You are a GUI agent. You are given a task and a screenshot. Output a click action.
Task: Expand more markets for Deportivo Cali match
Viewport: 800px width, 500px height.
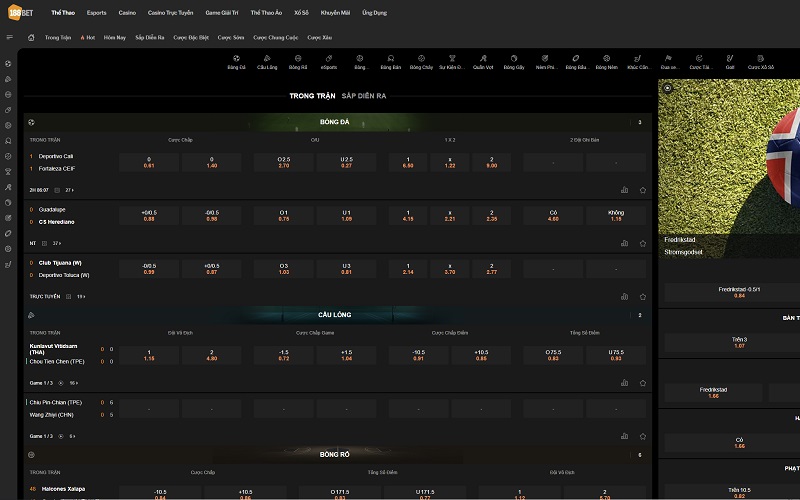point(70,189)
